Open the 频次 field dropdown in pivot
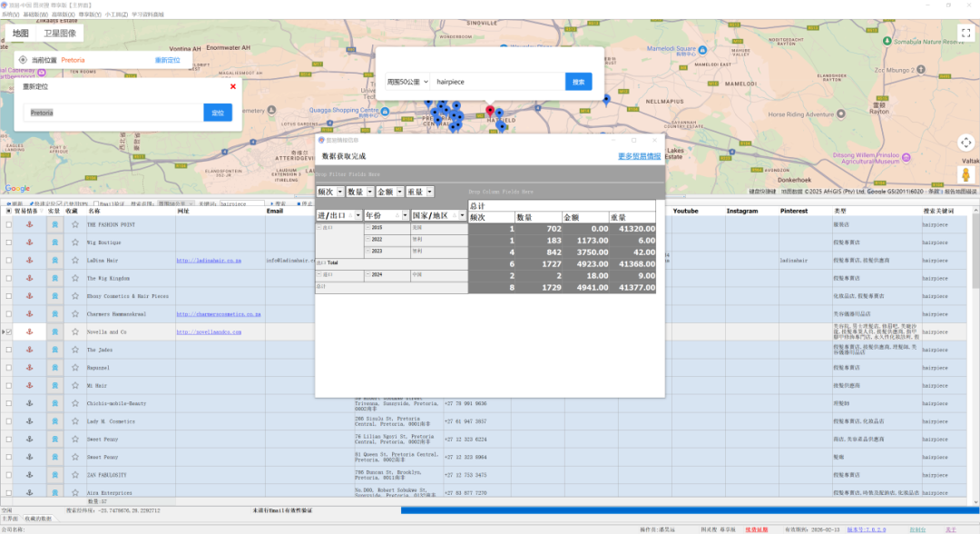Viewport: 980px width, 534px height. 340,192
